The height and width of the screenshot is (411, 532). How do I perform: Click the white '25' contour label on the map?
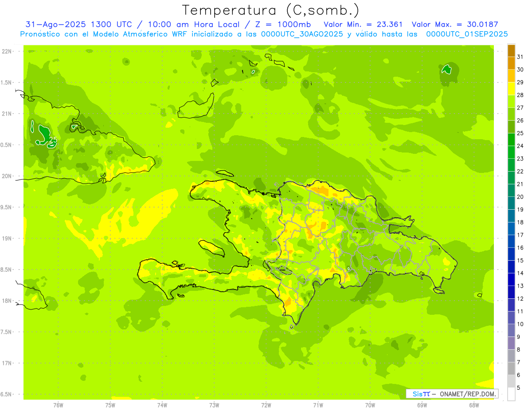click(53, 140)
